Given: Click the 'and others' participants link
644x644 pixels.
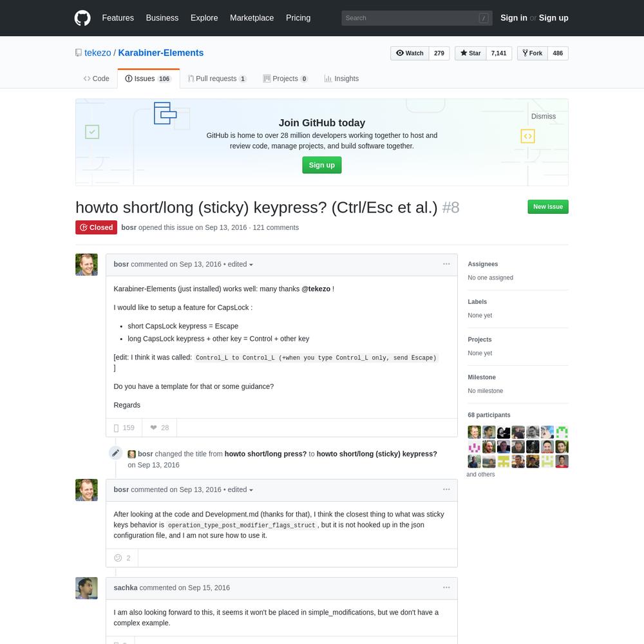Looking at the screenshot, I should [x=480, y=475].
